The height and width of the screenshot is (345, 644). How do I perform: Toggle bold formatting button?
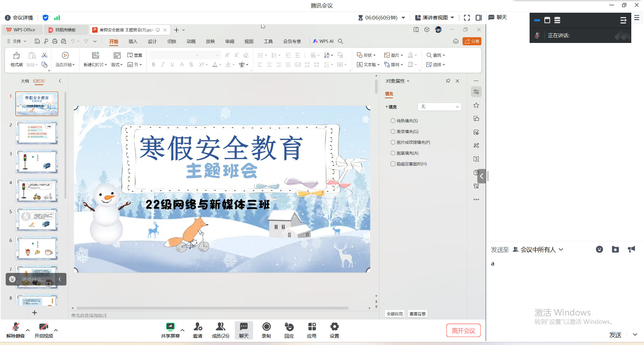pos(154,64)
